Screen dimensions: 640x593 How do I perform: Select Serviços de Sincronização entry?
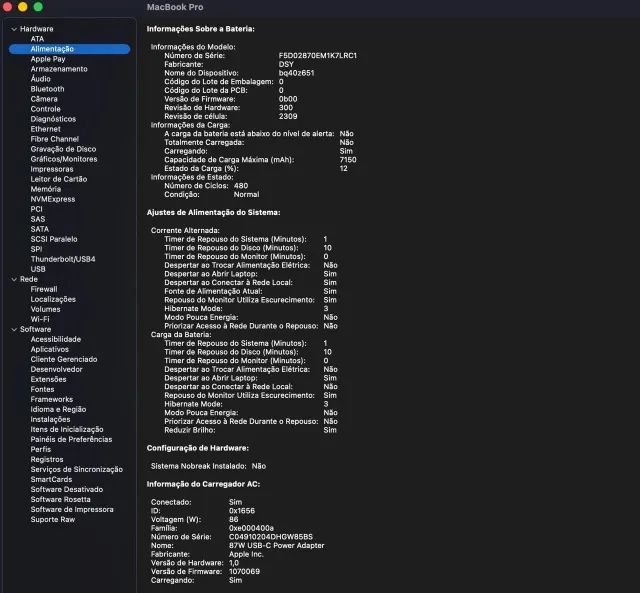(76, 469)
